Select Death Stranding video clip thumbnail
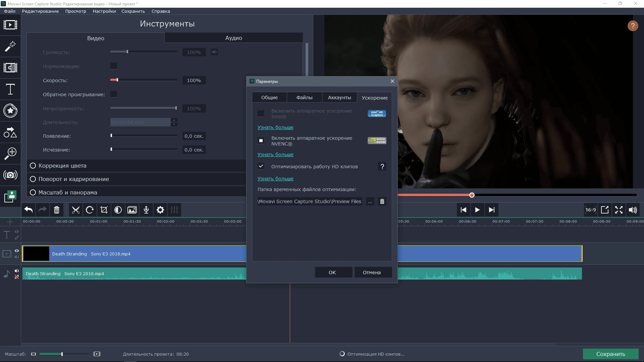This screenshot has height=362, width=644. pos(36,254)
